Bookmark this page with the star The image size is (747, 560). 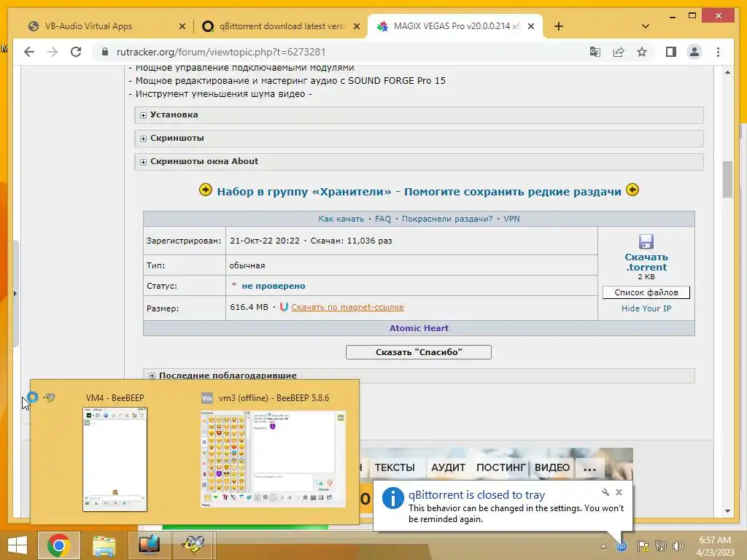click(x=642, y=52)
